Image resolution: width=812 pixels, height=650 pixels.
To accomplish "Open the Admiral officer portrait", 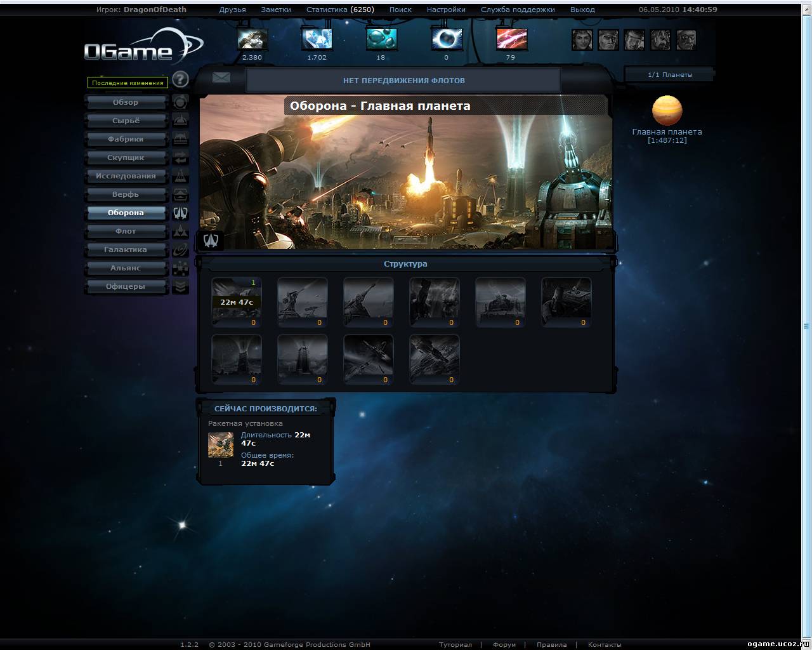I will (608, 40).
